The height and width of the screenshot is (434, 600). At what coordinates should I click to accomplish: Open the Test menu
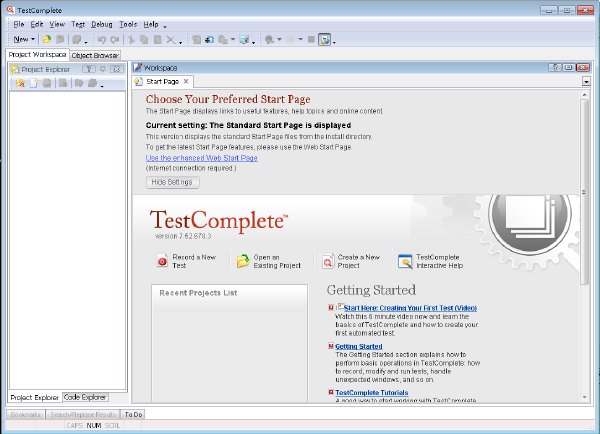tap(78, 24)
